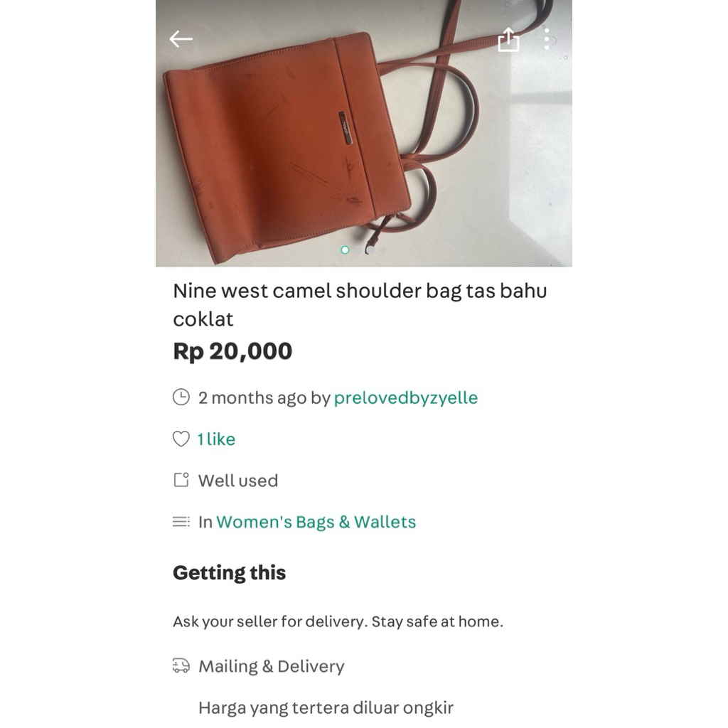
Task: Click the delivery truck icon beside Mailing & Delivery
Action: coord(181,665)
